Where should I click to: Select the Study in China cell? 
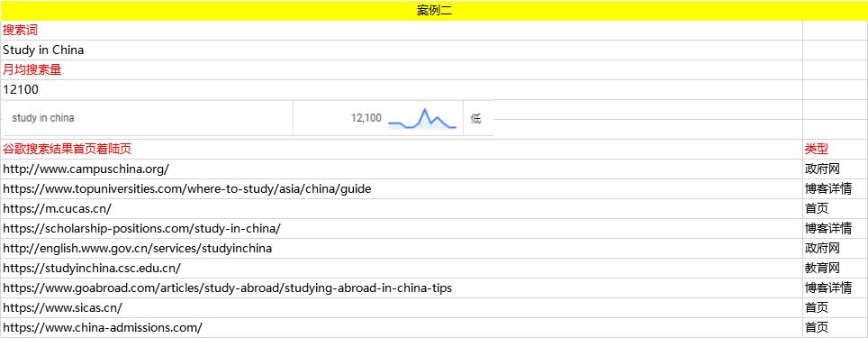point(402,50)
